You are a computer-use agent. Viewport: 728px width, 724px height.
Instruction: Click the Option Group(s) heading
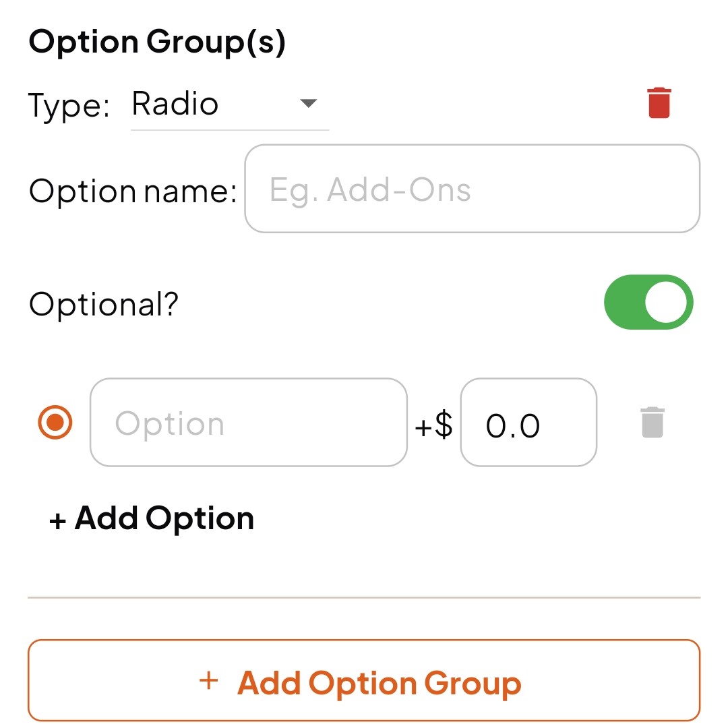click(157, 42)
